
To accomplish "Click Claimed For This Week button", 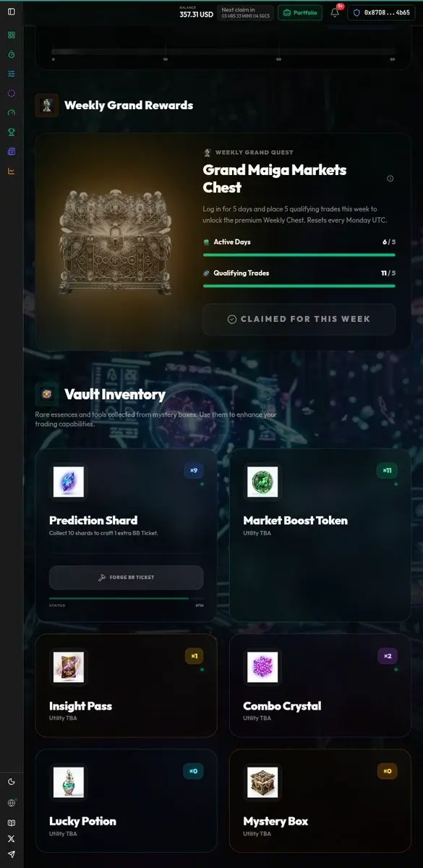I will pyautogui.click(x=299, y=319).
